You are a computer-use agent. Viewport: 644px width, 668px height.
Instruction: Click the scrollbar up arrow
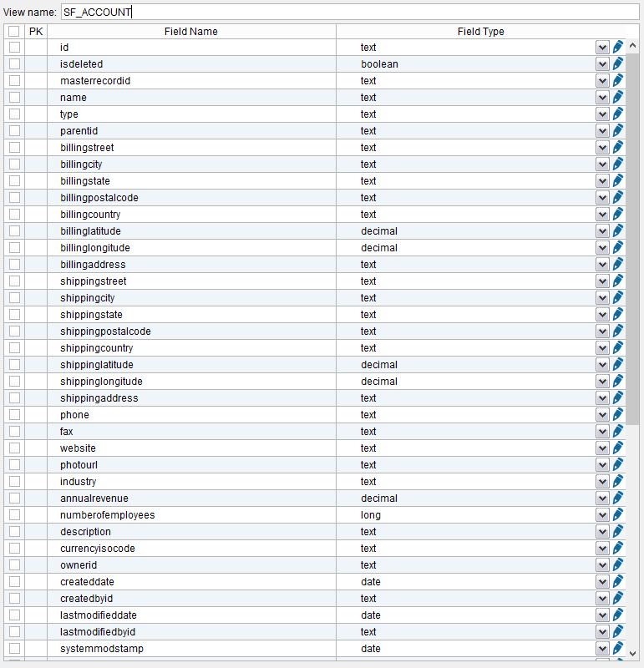[x=632, y=45]
